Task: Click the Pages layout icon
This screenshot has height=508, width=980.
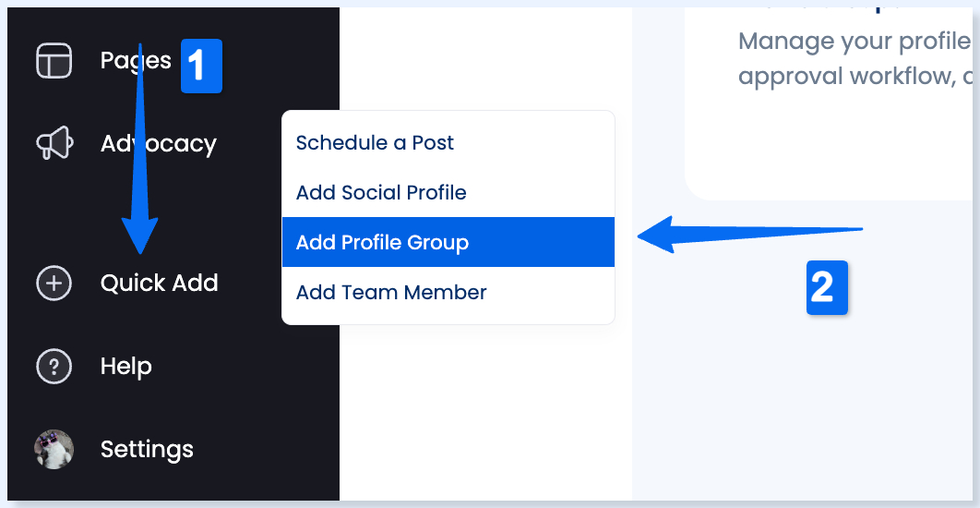Action: click(x=54, y=61)
